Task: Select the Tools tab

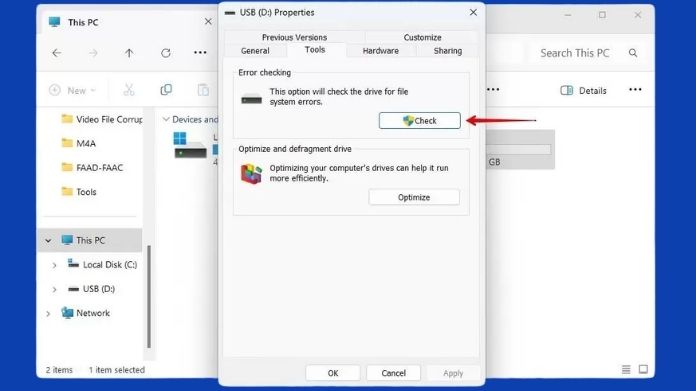Action: tap(315, 50)
